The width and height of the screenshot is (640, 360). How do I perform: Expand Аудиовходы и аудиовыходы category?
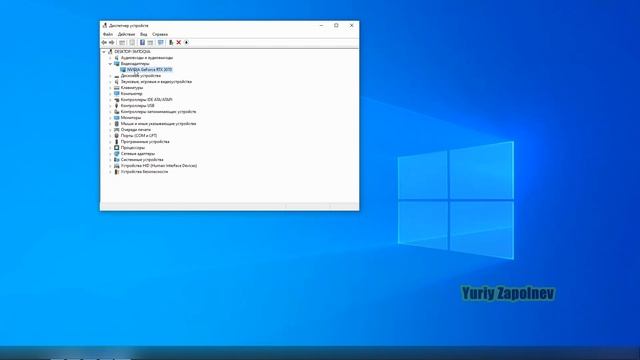tap(110, 58)
